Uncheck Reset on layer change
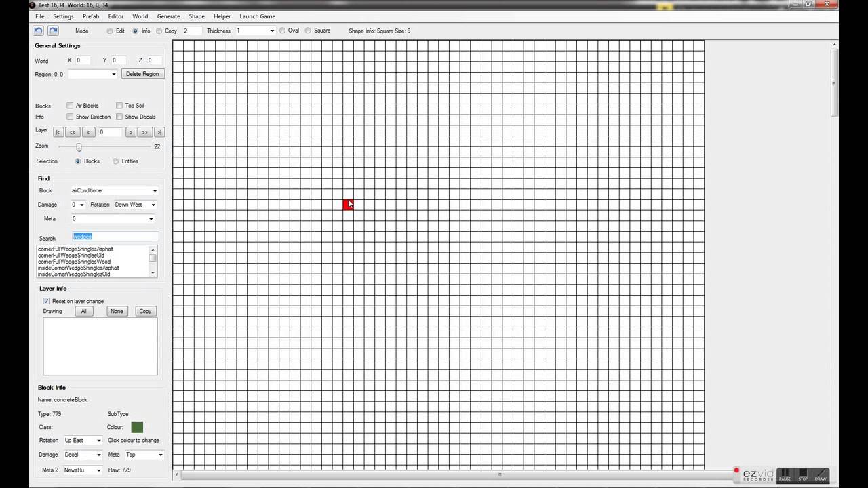Image resolution: width=868 pixels, height=488 pixels. coord(46,301)
